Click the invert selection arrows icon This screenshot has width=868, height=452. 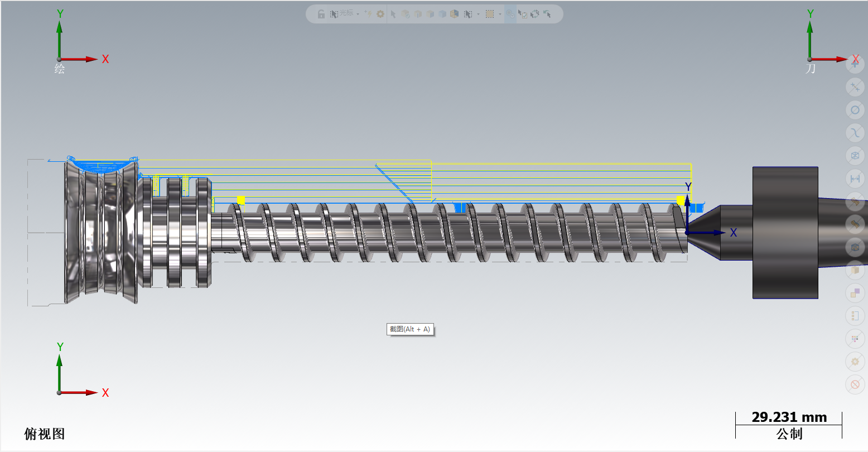pos(535,14)
